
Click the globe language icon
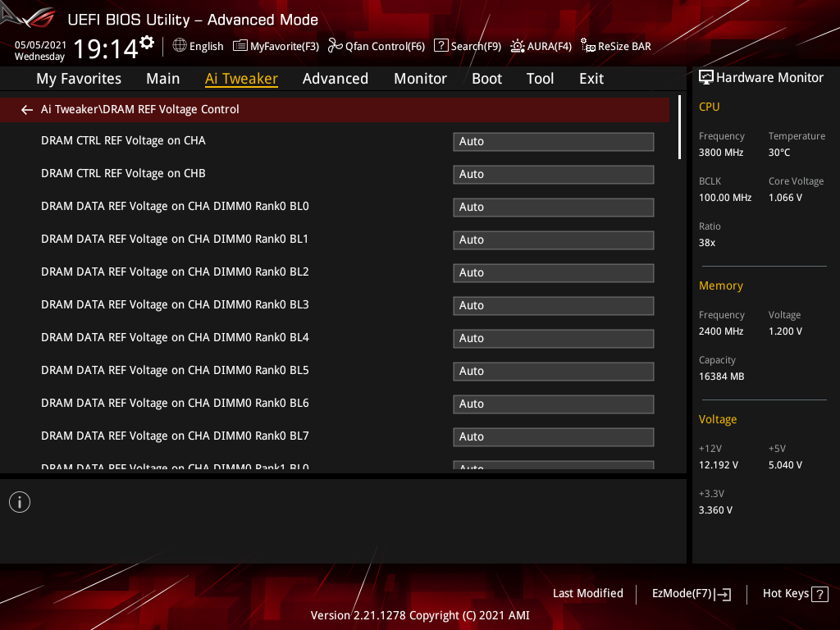point(180,46)
